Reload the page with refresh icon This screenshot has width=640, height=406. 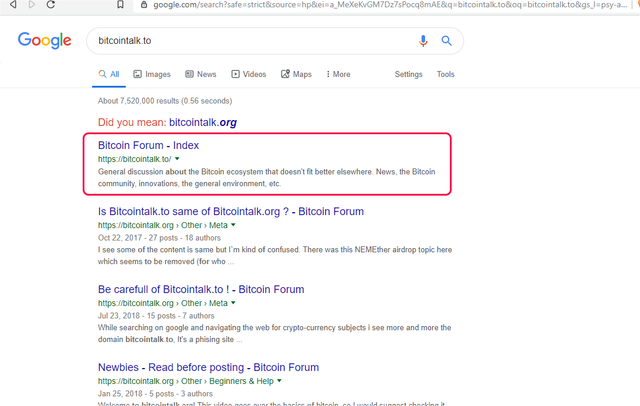51,4
